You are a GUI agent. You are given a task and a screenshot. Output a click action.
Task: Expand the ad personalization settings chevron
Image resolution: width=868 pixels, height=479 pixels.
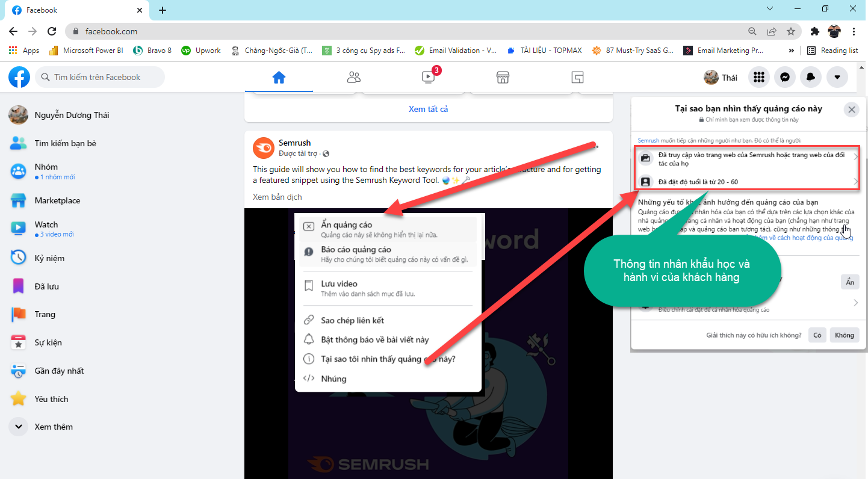(x=856, y=303)
